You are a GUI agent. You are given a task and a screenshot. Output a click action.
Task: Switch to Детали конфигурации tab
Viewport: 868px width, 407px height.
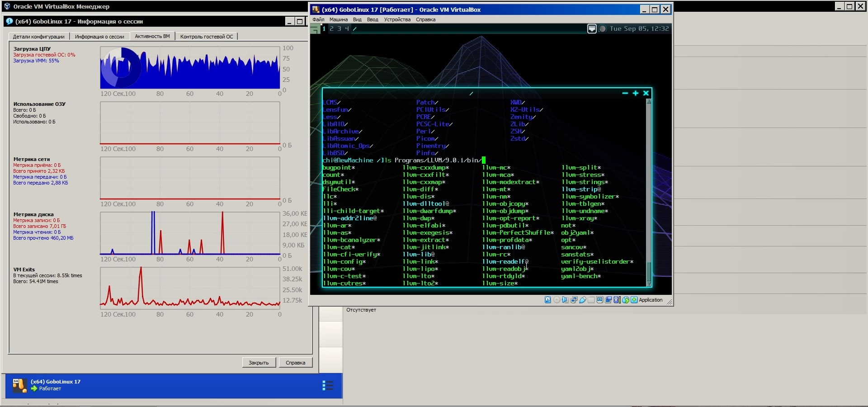coord(38,37)
